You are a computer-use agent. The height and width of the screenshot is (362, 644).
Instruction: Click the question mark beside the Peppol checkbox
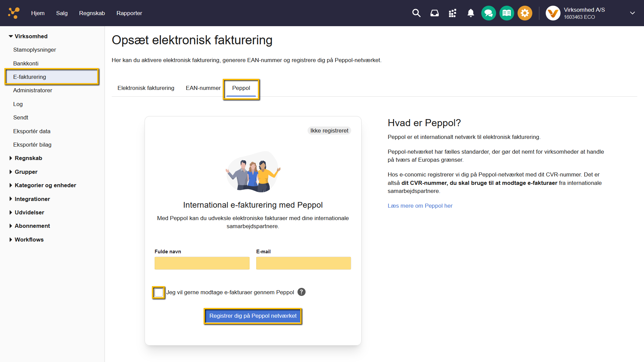[301, 292]
